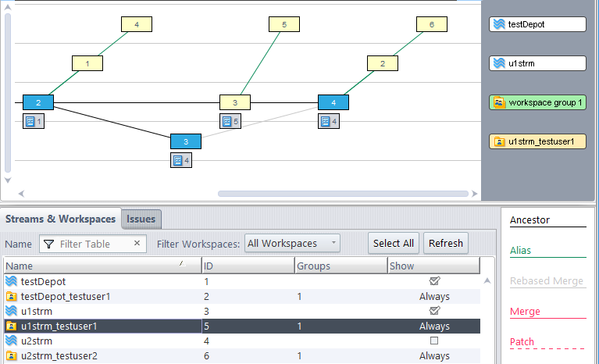Image resolution: width=599 pixels, height=364 pixels.
Task: Click the testDepot stream icon in legend
Action: click(498, 24)
